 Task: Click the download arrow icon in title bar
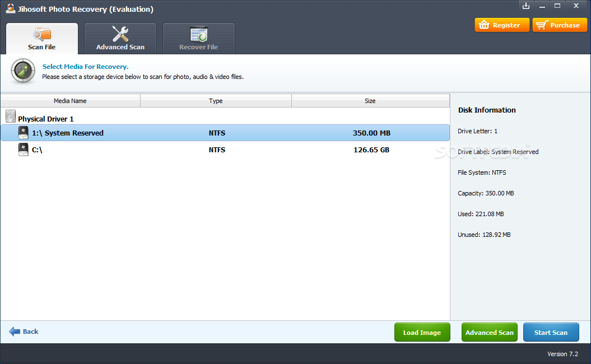526,6
